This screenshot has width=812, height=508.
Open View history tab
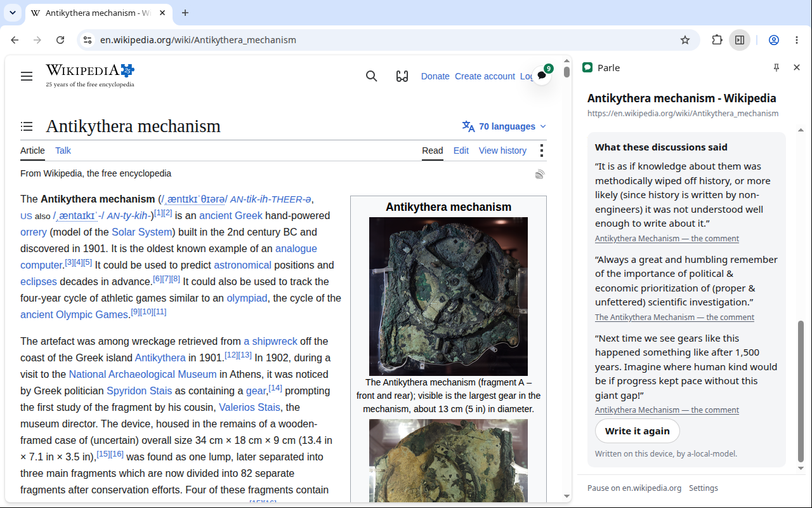pos(502,150)
